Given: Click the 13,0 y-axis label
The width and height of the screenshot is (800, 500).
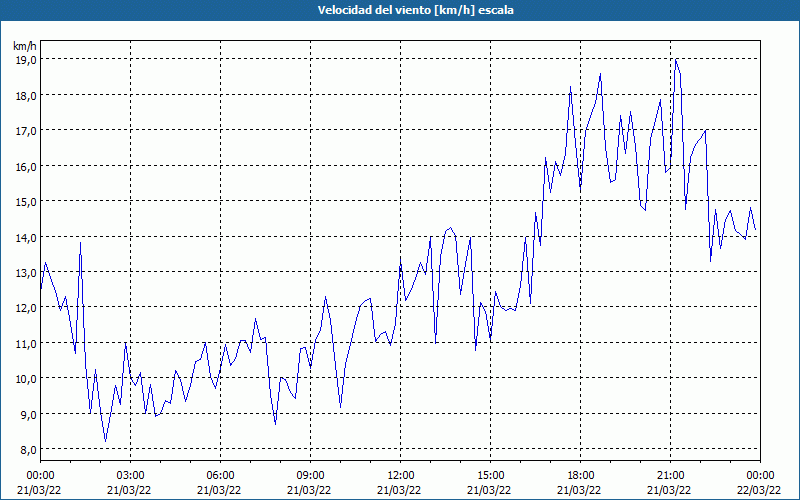Looking at the screenshot, I should tap(26, 272).
